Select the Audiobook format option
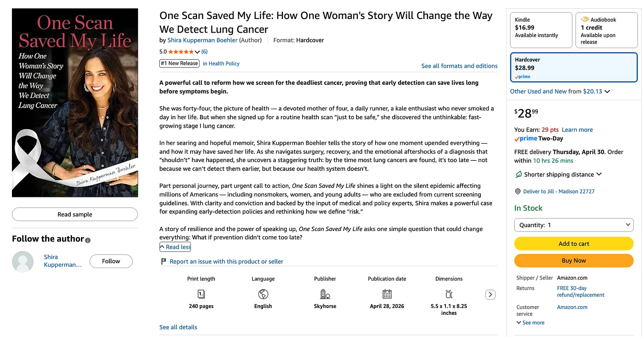Screen dimensions: 644x337 click(x=606, y=30)
